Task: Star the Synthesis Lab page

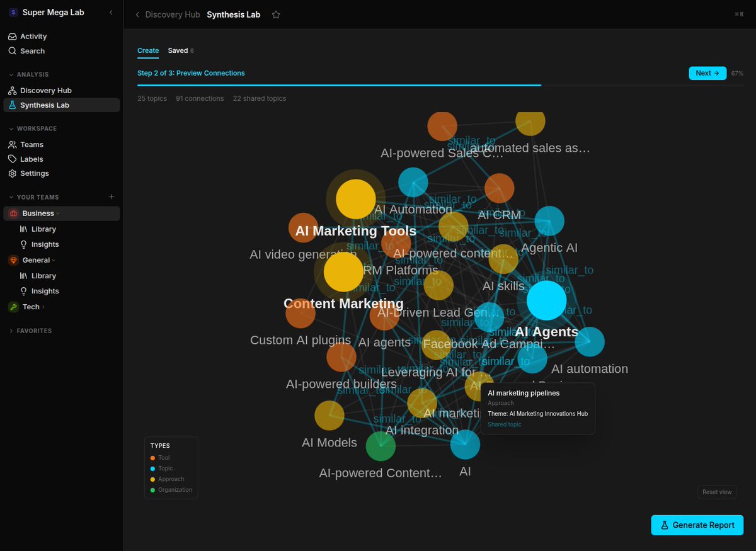Action: 276,14
